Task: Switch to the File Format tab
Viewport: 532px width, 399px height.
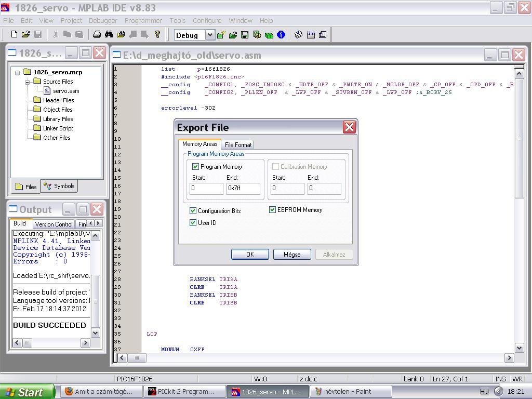Action: point(238,145)
